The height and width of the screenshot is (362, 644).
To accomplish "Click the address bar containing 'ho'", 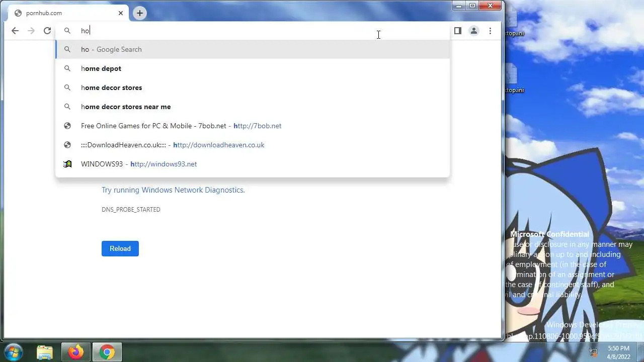I will click(253, 31).
